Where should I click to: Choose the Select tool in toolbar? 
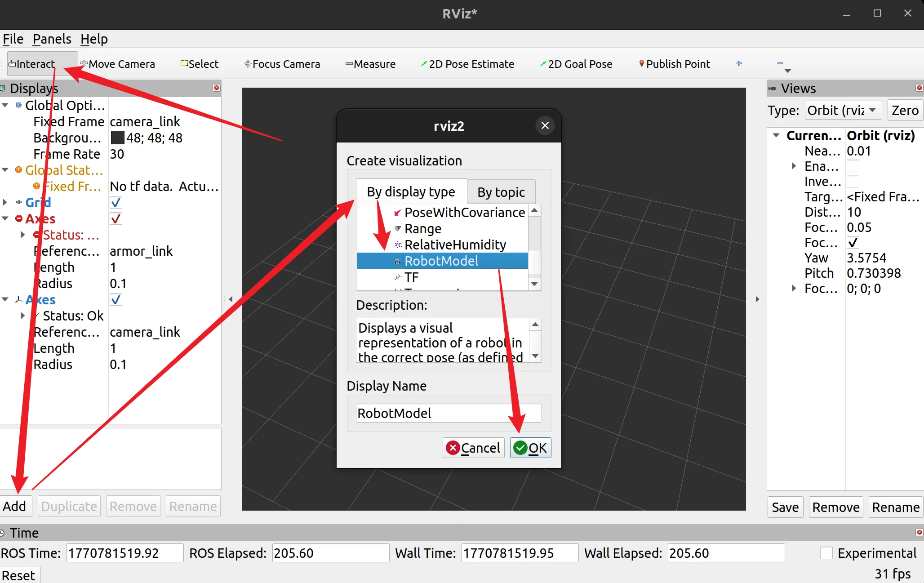point(199,64)
